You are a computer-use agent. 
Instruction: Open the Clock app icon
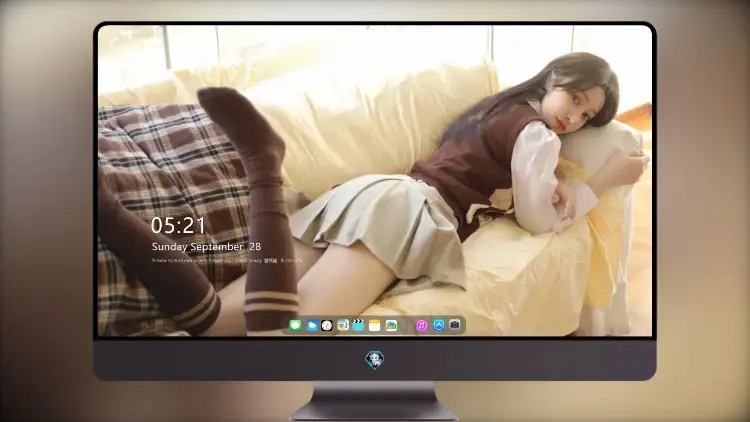(x=327, y=325)
